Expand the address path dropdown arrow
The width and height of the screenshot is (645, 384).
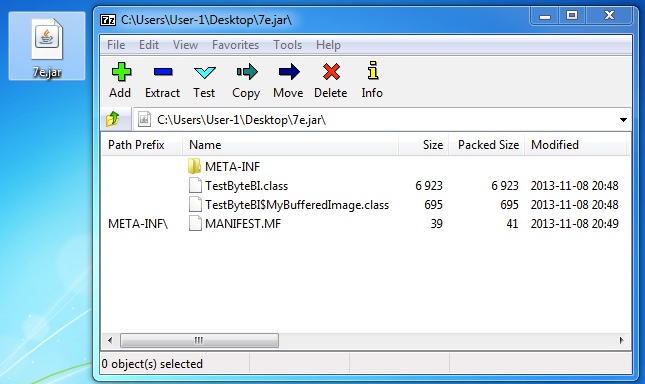tap(623, 120)
